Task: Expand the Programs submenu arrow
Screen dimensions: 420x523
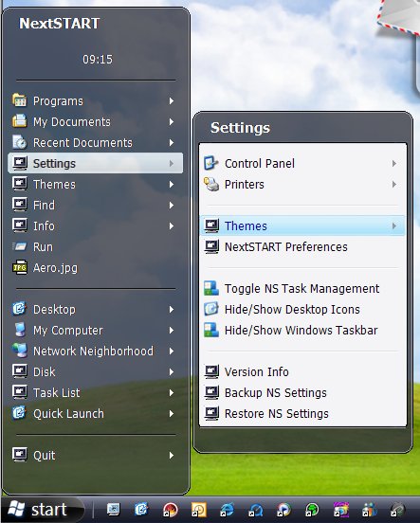Action: click(172, 100)
